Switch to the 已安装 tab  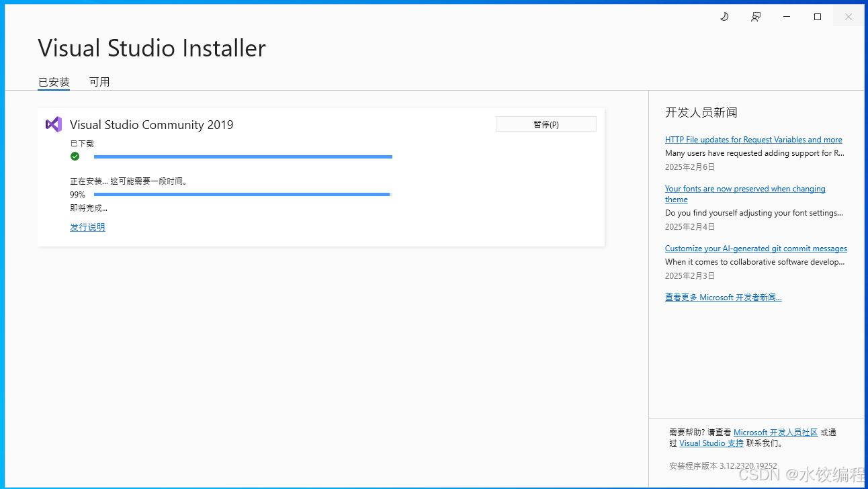pyautogui.click(x=54, y=82)
